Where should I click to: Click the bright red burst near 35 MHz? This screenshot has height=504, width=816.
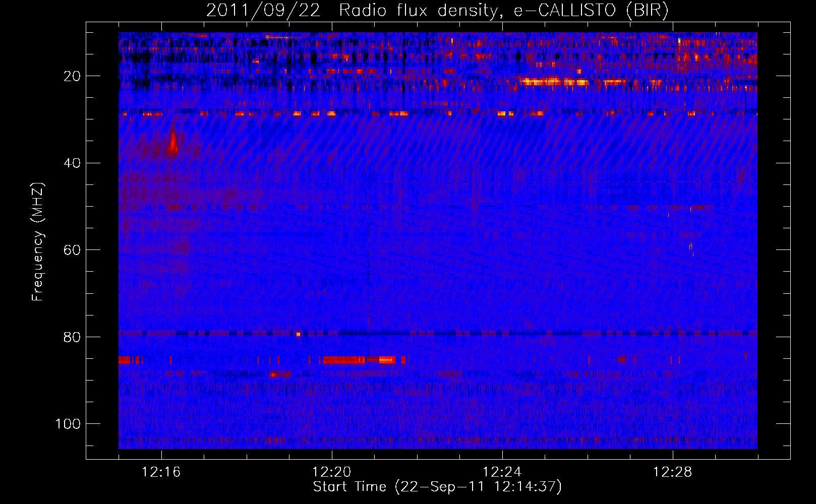coord(173,143)
